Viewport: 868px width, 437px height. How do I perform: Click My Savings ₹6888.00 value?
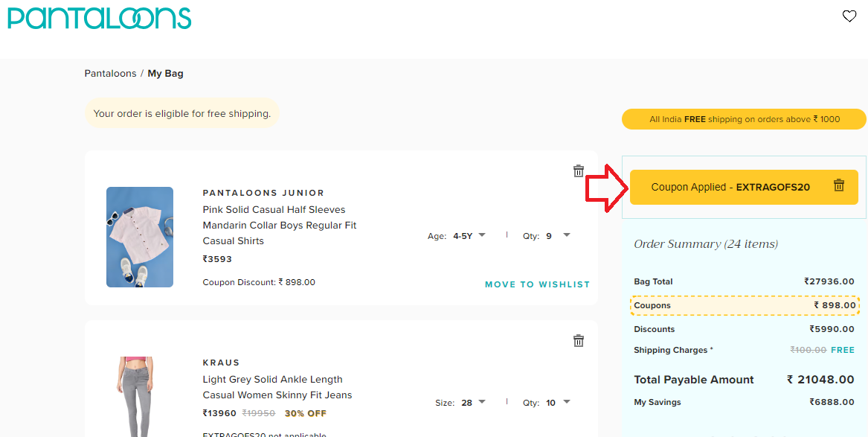832,402
